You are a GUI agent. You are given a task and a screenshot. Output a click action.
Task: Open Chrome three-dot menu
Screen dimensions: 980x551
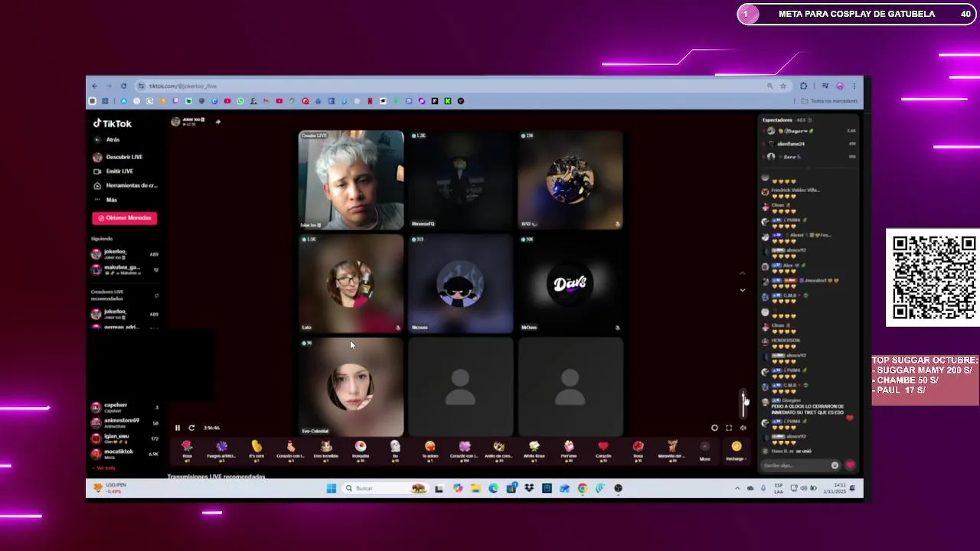click(854, 86)
